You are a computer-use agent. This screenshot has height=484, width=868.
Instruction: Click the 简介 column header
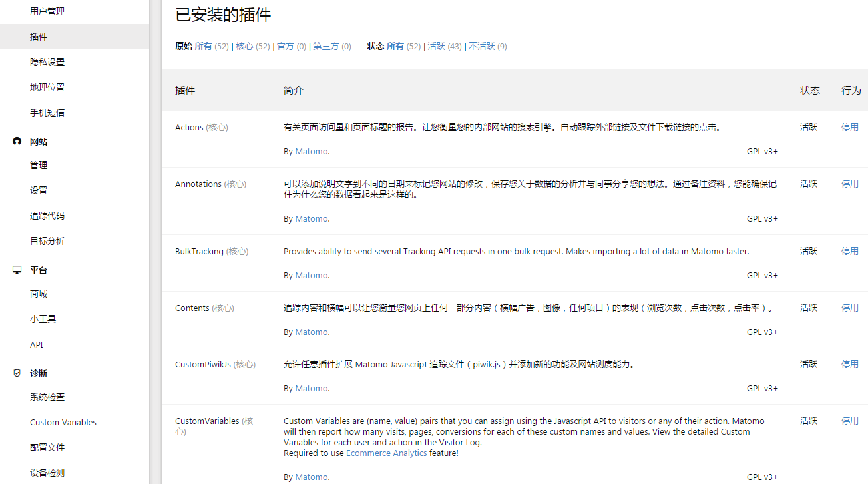(294, 90)
